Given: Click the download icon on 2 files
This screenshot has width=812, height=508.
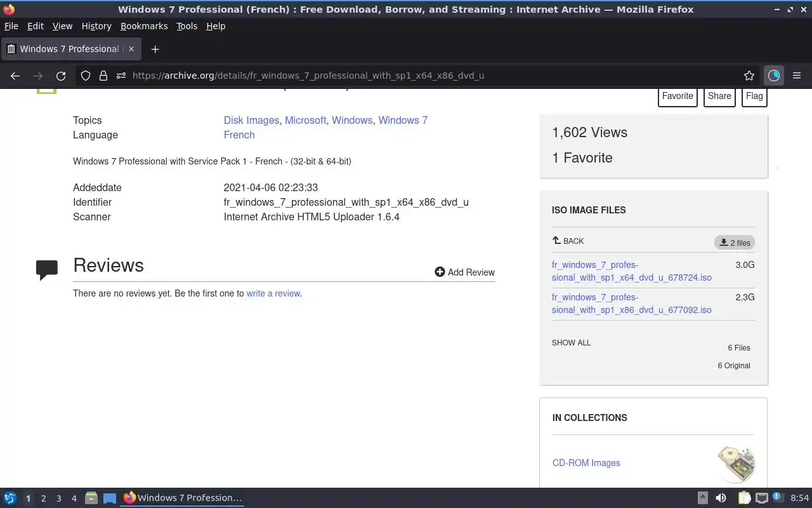Looking at the screenshot, I should click(724, 243).
